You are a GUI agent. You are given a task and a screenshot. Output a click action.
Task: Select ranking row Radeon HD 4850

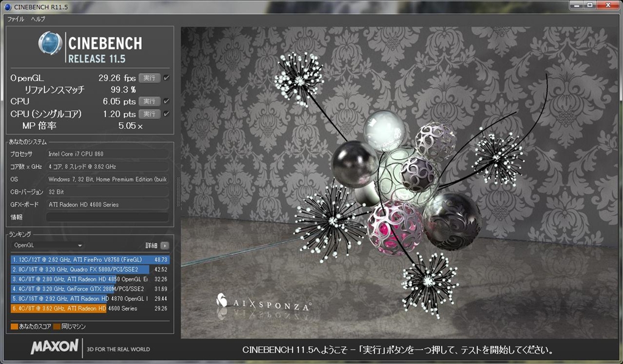tap(90, 279)
